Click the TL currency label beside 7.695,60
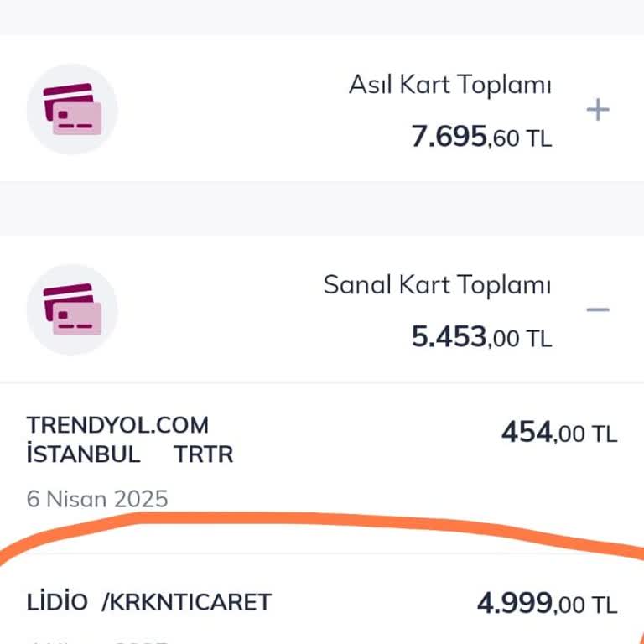Screen dimensions: 644x644 tap(539, 138)
